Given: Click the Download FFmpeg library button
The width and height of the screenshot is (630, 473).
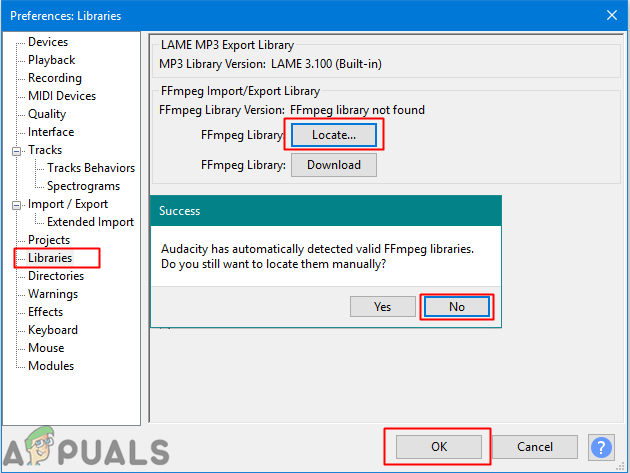Looking at the screenshot, I should pos(334,165).
